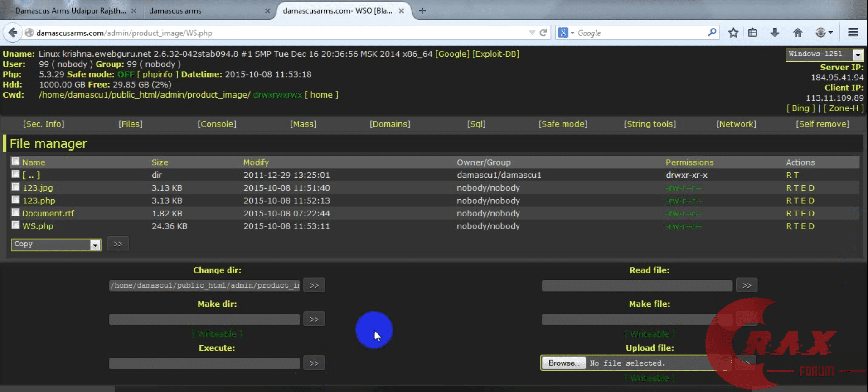
Task: Open the downloads arrow icon
Action: pos(775,33)
